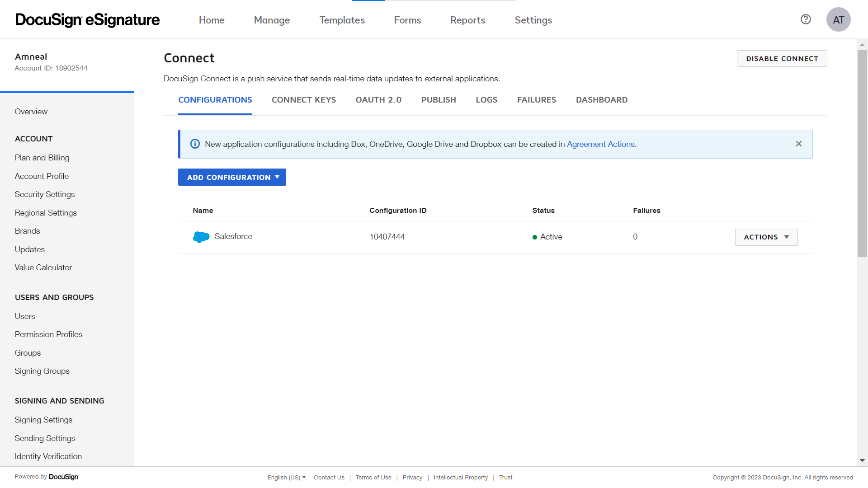This screenshot has width=868, height=488.
Task: Select Signing Groups in the sidebar
Action: 42,371
